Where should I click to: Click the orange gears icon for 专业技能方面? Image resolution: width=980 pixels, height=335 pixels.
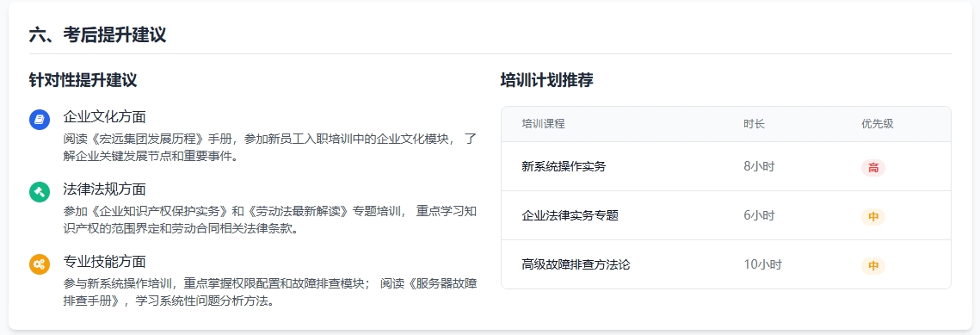pyautogui.click(x=40, y=264)
